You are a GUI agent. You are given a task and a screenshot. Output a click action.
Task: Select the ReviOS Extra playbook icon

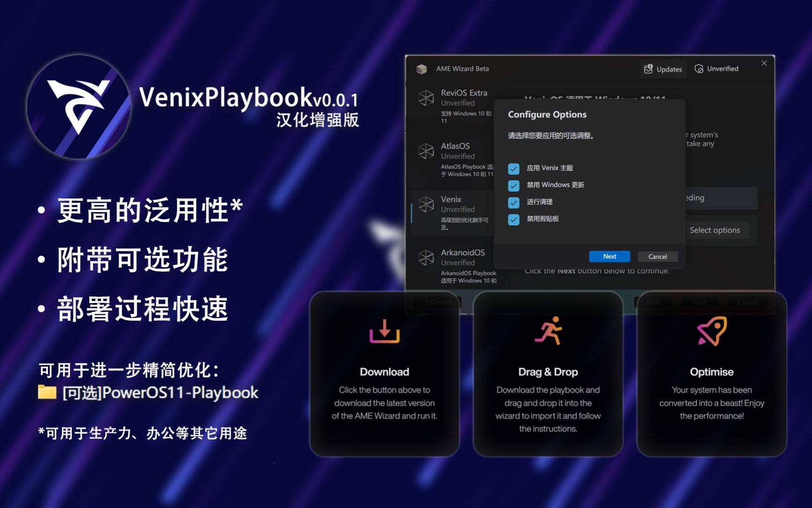tap(426, 97)
